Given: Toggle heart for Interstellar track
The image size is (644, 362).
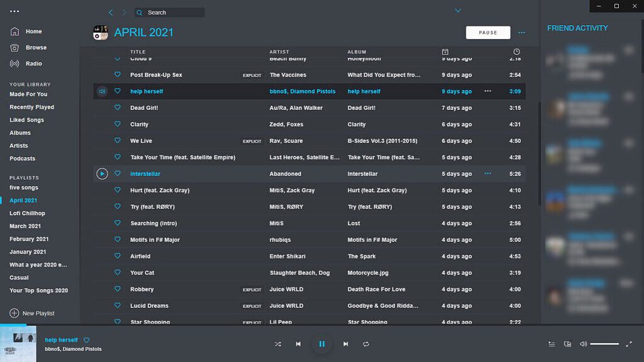Looking at the screenshot, I should (118, 173).
